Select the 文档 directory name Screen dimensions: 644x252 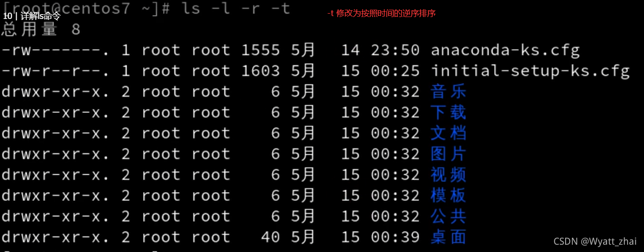tap(448, 133)
